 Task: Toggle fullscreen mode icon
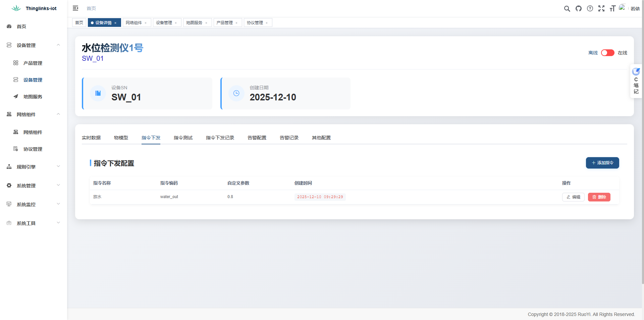(x=601, y=9)
